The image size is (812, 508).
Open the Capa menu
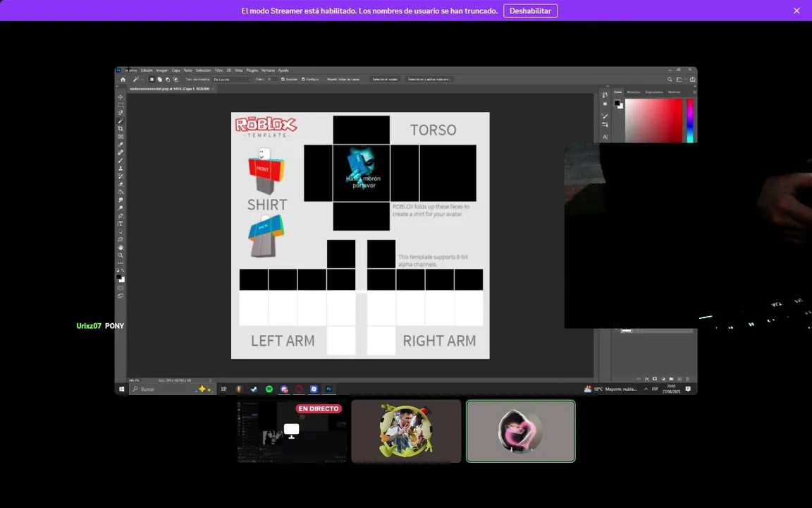click(x=176, y=70)
